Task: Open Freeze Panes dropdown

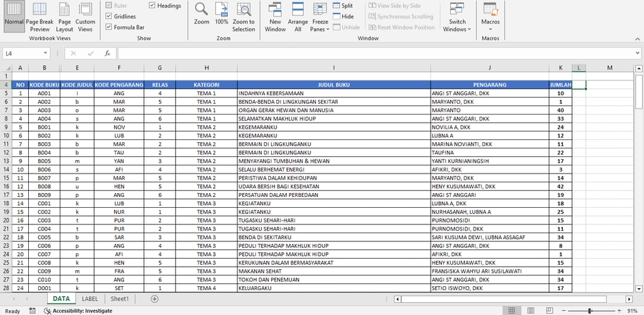Action: pyautogui.click(x=320, y=16)
